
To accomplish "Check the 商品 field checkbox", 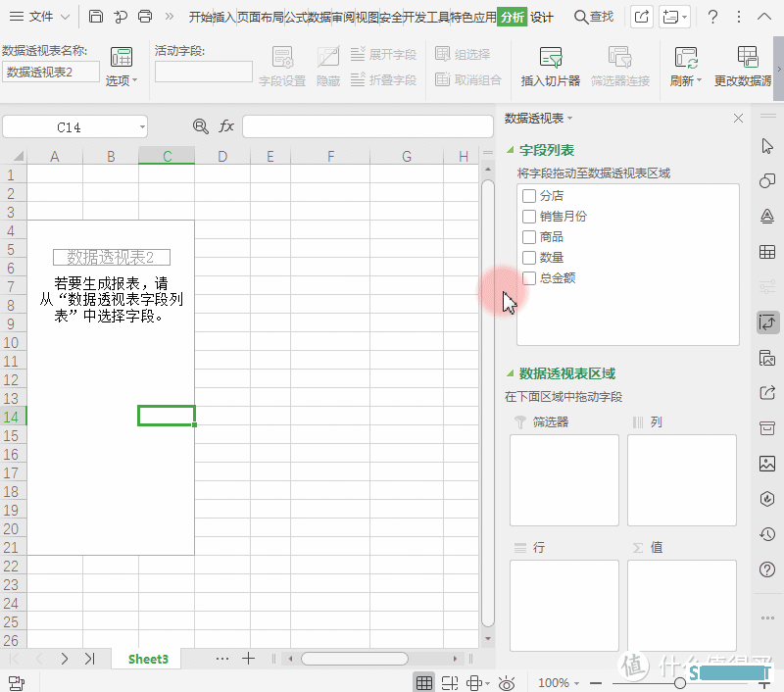I will pyautogui.click(x=529, y=236).
